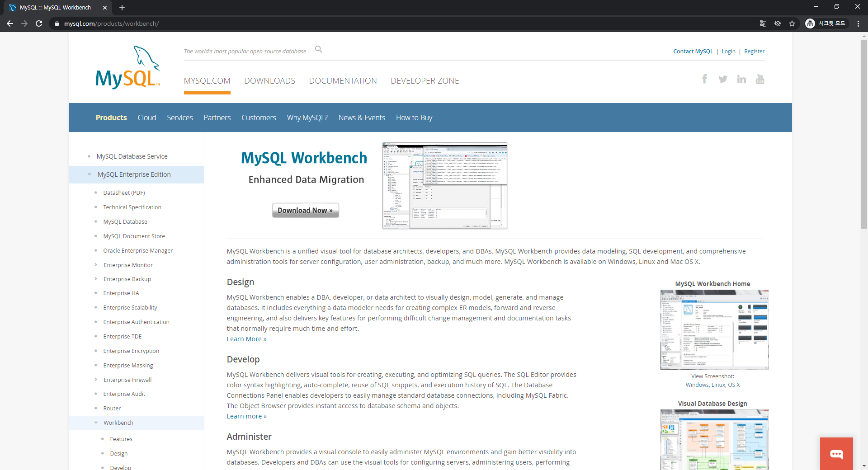Open Services menu item
This screenshot has height=470, width=868.
180,117
